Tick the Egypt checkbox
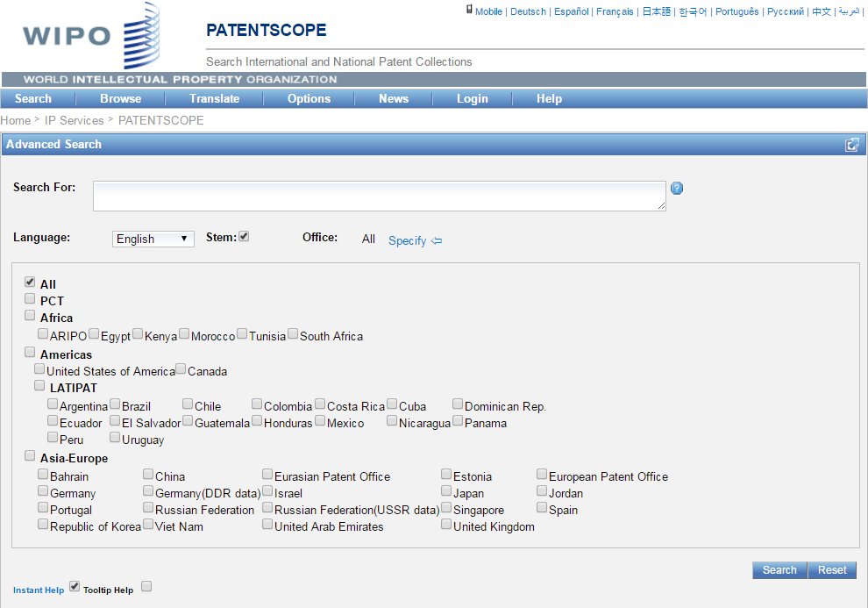 (x=94, y=333)
